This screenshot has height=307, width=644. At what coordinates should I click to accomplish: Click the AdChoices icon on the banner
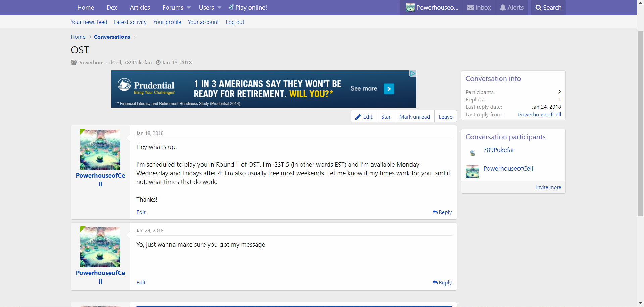pos(413,73)
